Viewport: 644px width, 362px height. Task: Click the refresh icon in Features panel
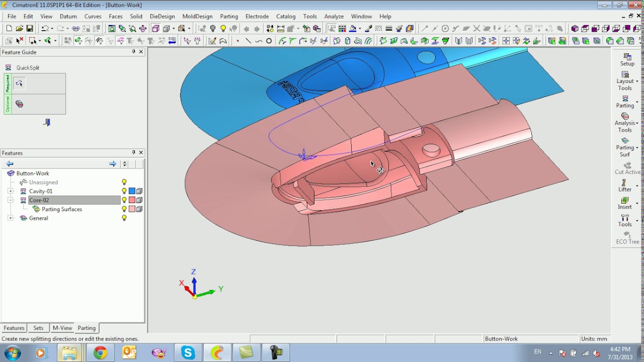[125, 164]
